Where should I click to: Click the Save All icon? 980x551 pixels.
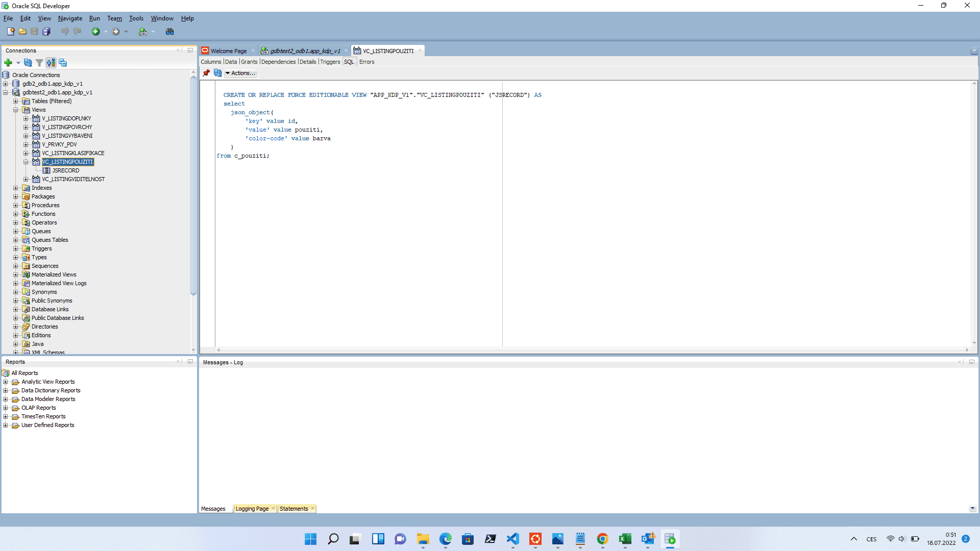pos(46,32)
